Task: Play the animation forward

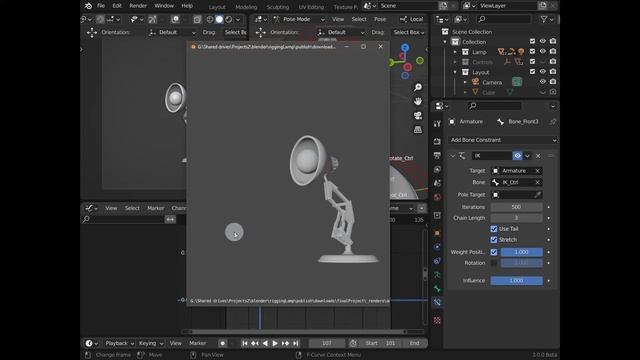Action: (x=275, y=343)
